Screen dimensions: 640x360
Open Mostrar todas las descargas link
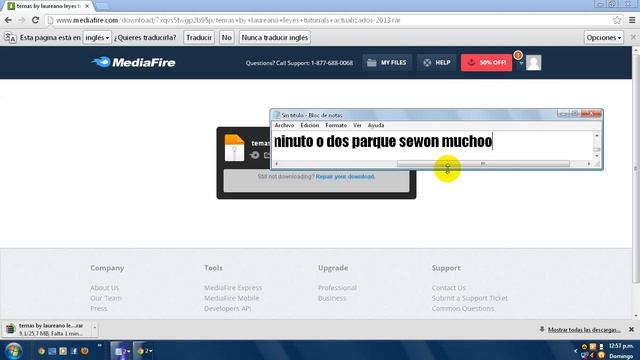point(584,329)
